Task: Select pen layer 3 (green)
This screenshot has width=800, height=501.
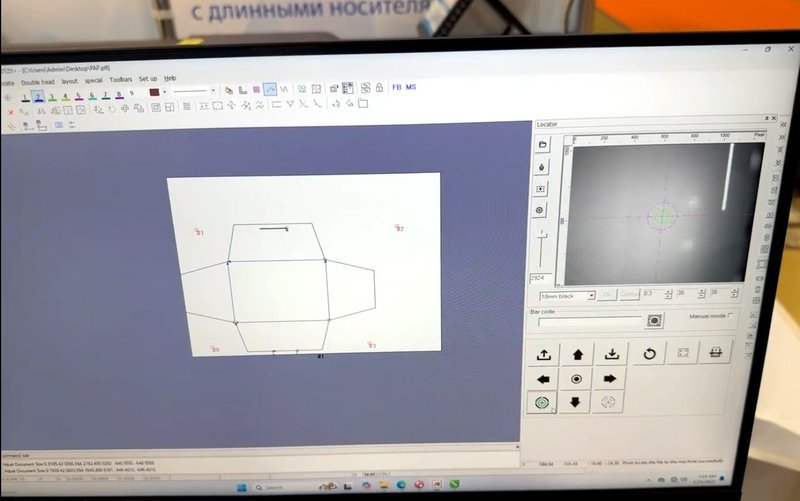Action: pyautogui.click(x=52, y=96)
